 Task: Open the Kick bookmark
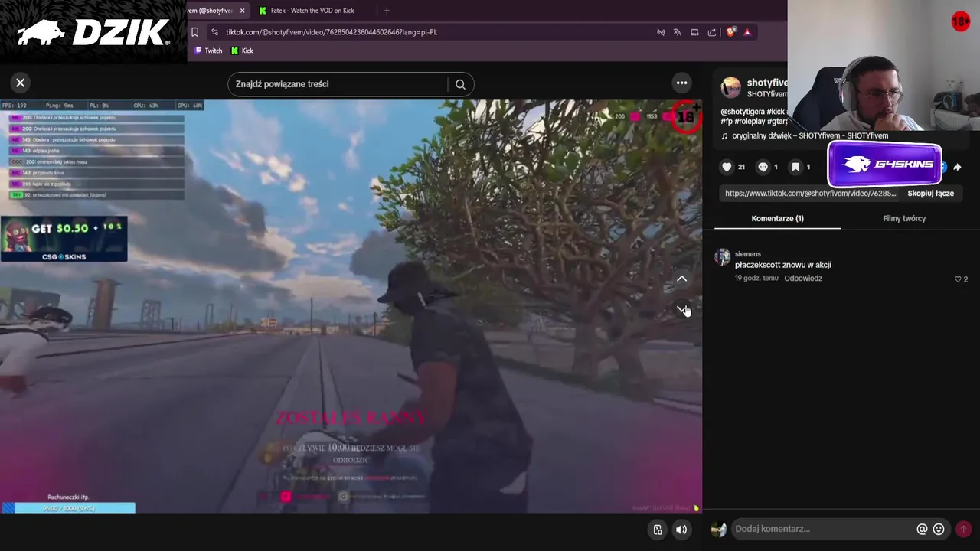pyautogui.click(x=242, y=51)
